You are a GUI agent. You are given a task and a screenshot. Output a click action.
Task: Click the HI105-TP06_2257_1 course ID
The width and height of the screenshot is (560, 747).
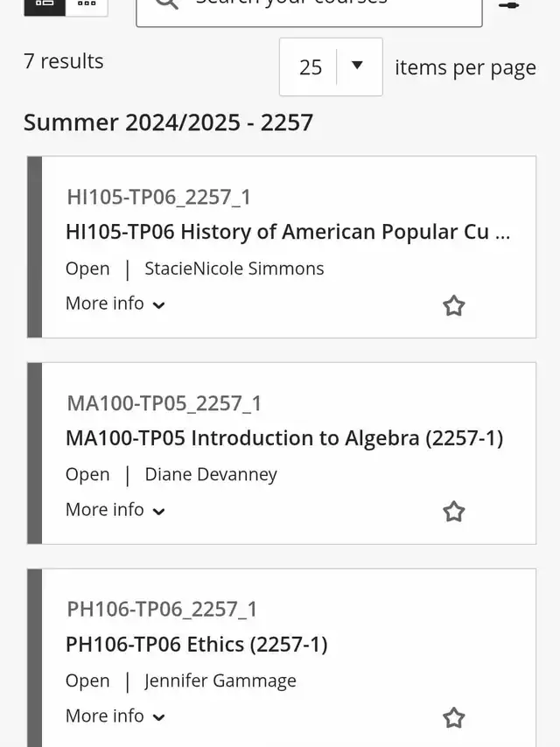tap(158, 197)
